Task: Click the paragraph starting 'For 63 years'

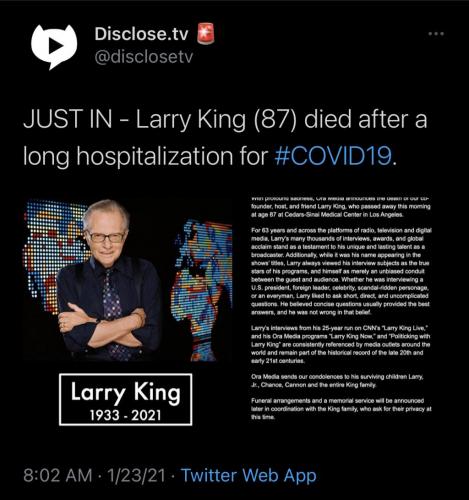Action: [x=341, y=271]
